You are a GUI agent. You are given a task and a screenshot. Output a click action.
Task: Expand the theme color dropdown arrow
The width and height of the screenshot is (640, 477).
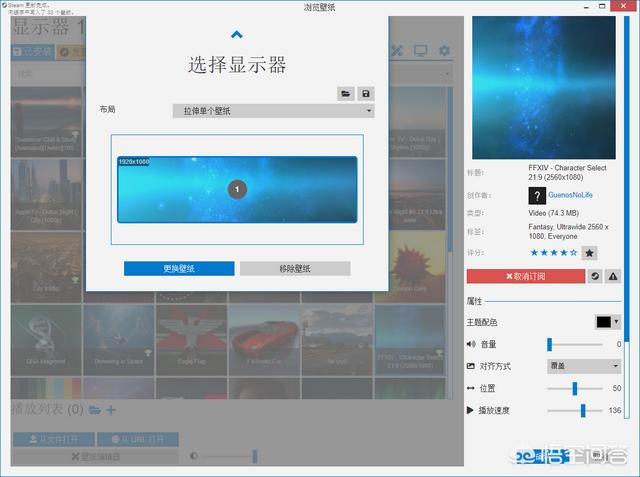coord(616,322)
